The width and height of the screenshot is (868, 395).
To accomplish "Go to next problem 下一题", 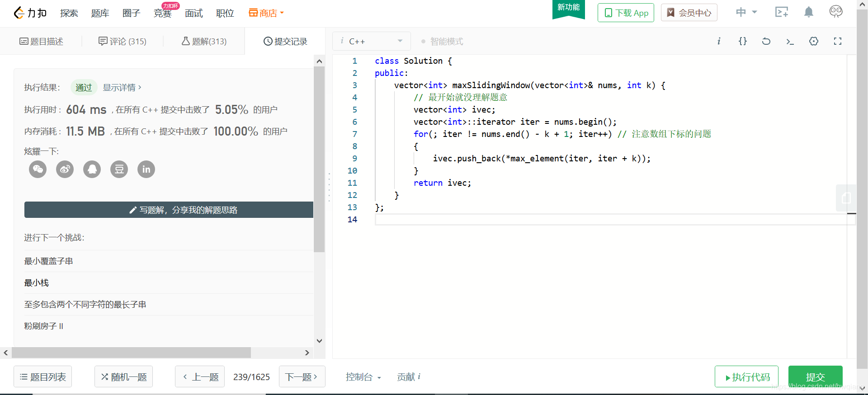I will click(x=302, y=376).
